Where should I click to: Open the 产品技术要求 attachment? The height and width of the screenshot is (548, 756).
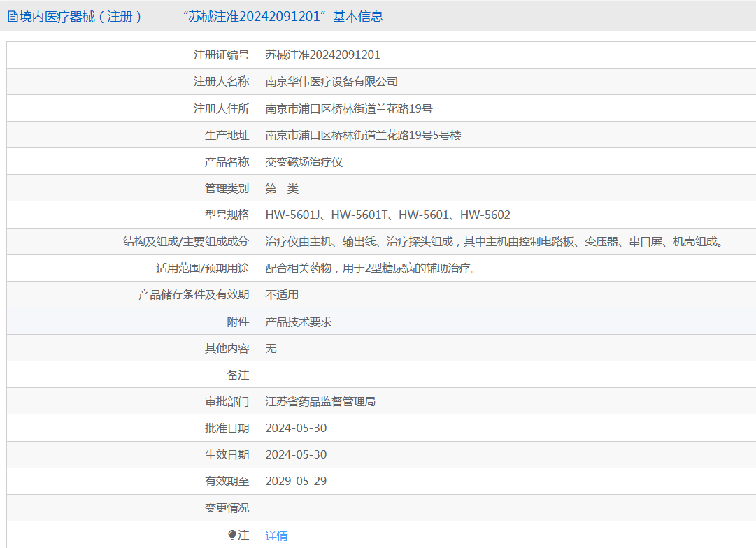[299, 322]
